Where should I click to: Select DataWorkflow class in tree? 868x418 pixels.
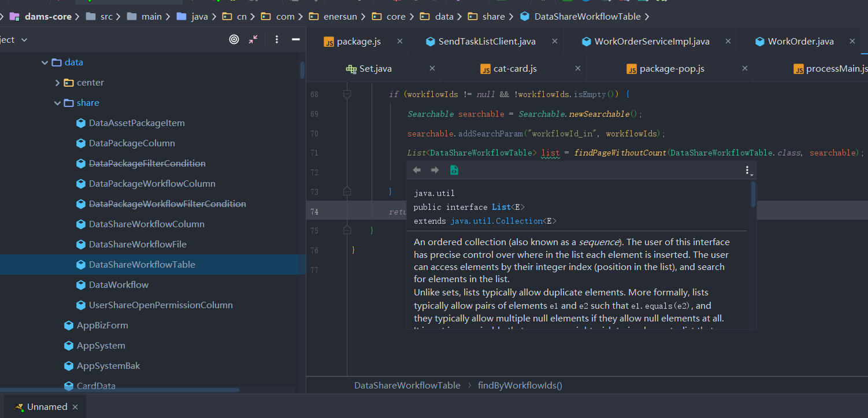(x=118, y=285)
